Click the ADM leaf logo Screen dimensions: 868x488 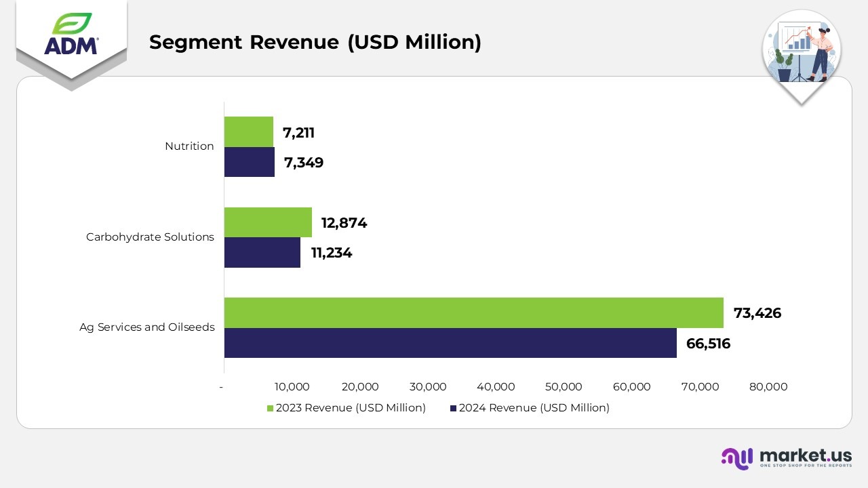tap(71, 35)
